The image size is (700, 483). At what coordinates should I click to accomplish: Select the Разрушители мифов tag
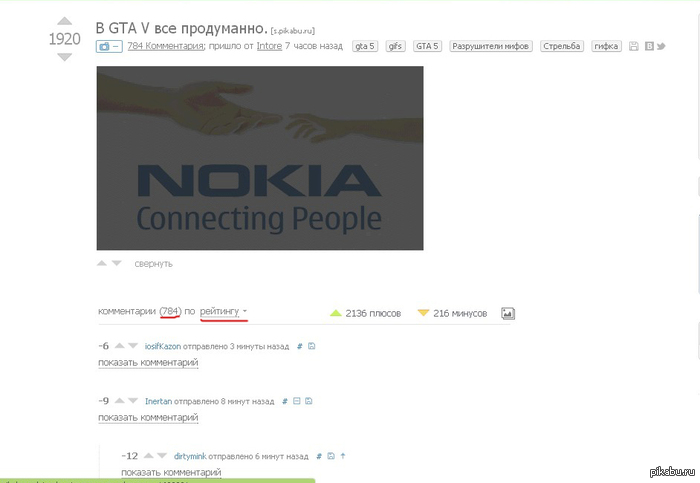click(491, 46)
